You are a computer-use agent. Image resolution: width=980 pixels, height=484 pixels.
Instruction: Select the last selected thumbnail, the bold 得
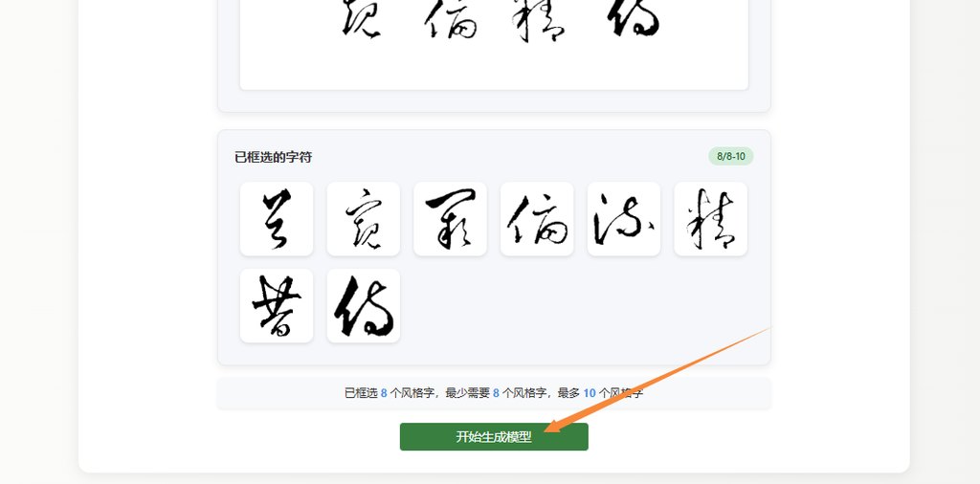coord(363,305)
